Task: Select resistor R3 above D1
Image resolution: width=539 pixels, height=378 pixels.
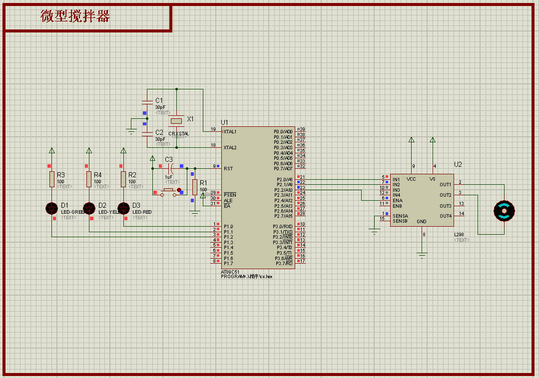Action: 52,179
